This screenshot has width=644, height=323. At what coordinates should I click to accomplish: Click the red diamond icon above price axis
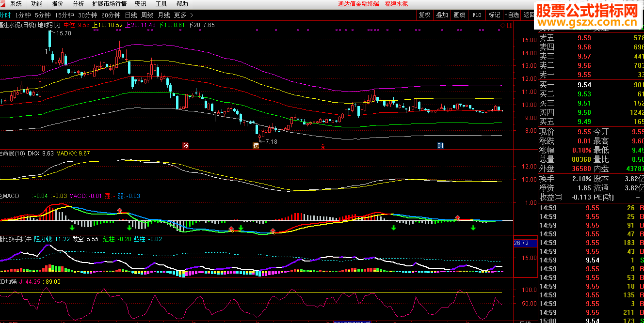(502, 25)
